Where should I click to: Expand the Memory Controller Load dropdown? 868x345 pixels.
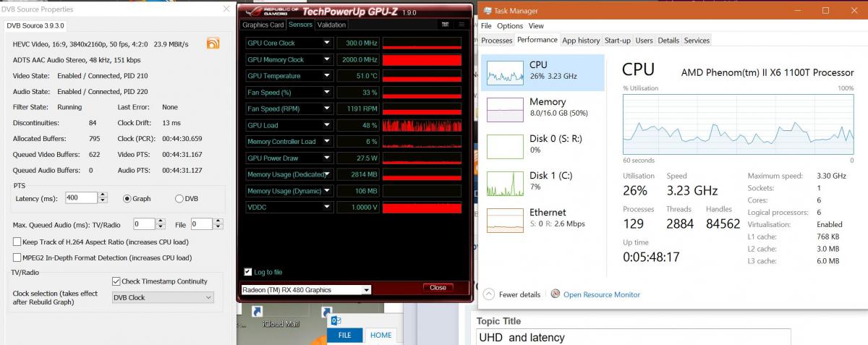pyautogui.click(x=328, y=142)
